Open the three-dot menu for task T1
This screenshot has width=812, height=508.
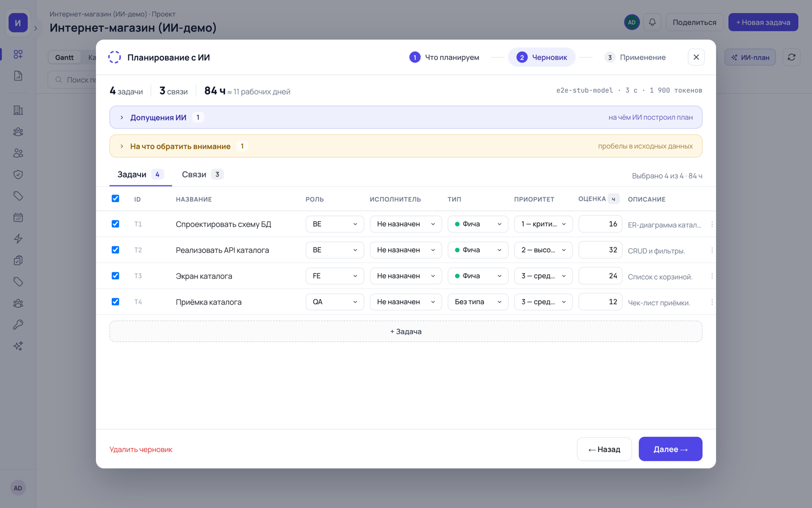pos(712,224)
